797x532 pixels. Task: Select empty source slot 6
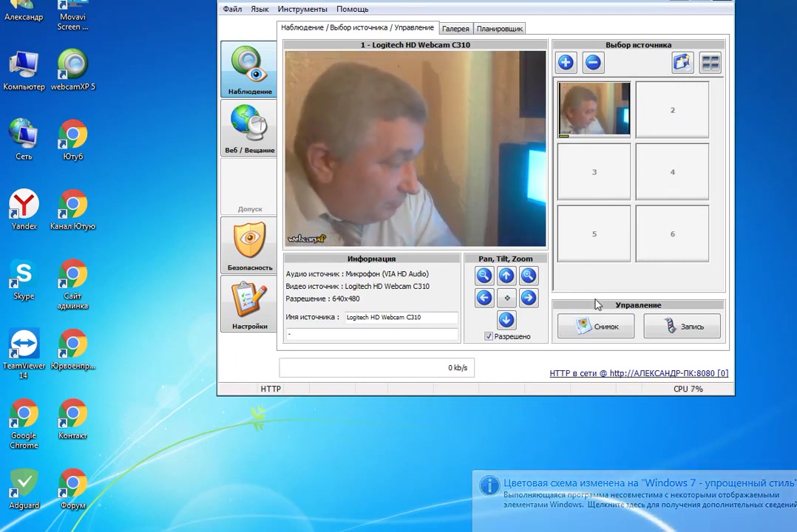point(673,233)
